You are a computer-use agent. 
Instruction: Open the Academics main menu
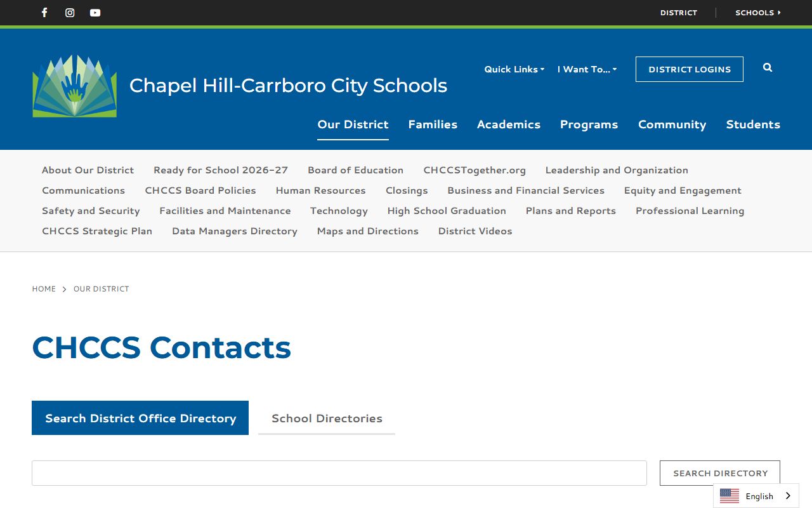tap(509, 124)
